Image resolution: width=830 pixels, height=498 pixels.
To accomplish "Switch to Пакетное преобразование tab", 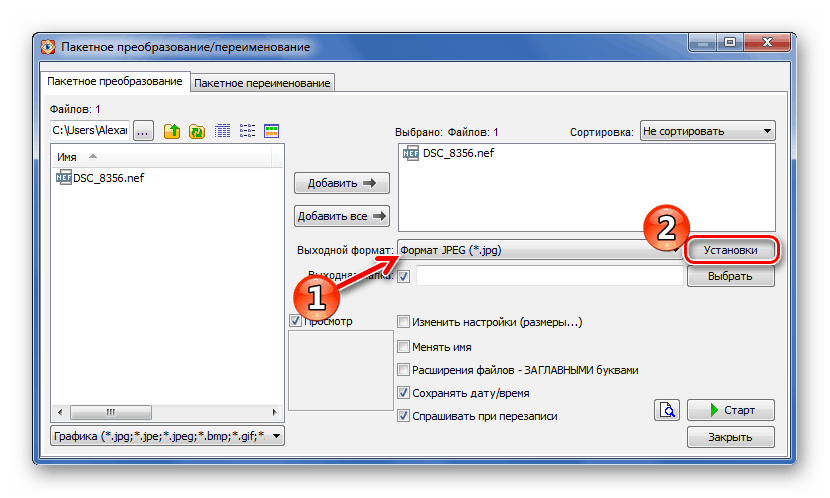I will [114, 82].
